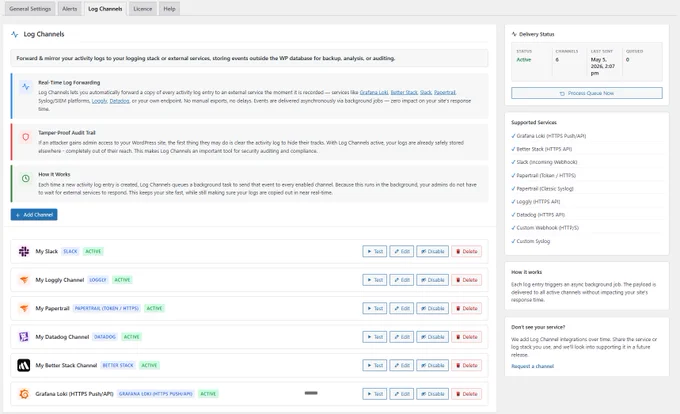The image size is (680, 414).
Task: Click "Custom Webhook (HTTP/S)" supported service
Action: (x=547, y=228)
